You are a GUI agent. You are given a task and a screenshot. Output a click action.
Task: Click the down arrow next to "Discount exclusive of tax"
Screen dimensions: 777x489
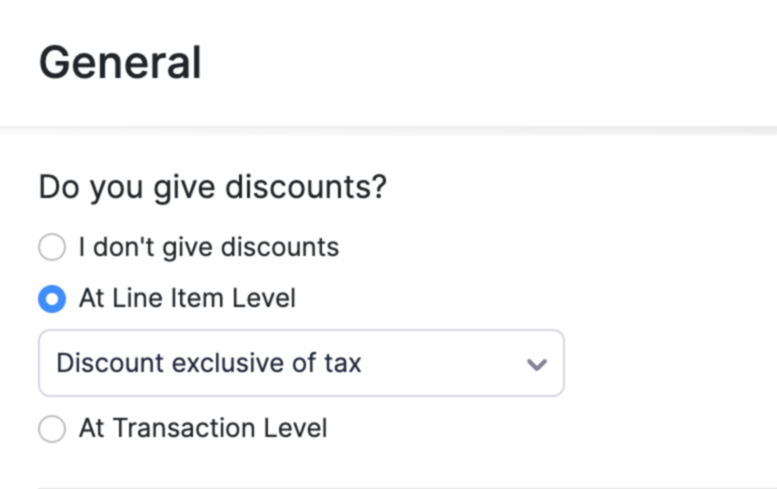tap(537, 364)
